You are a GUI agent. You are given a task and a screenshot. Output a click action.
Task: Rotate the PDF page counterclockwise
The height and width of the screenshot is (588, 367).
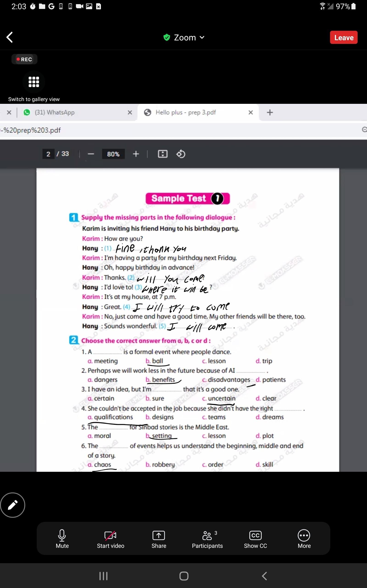coord(181,154)
